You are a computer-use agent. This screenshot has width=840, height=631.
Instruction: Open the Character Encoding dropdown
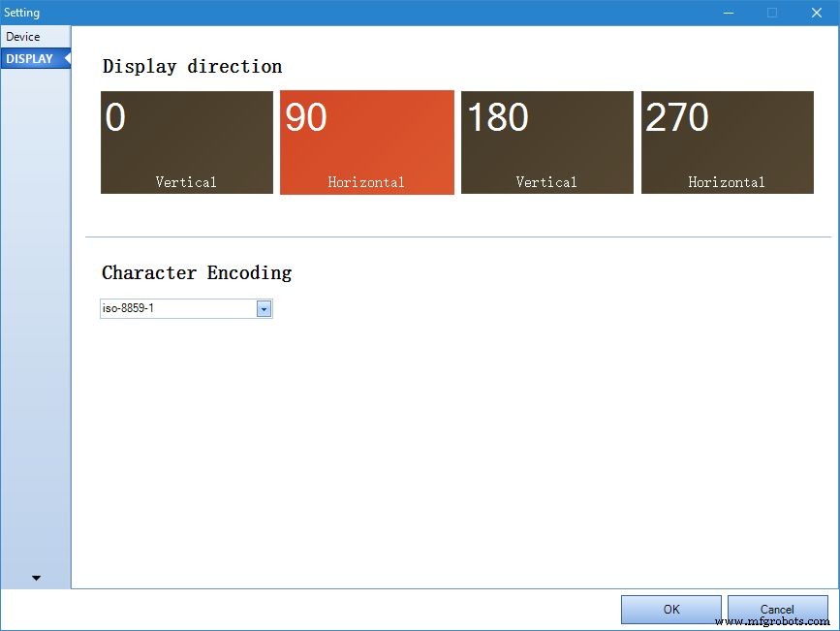point(264,308)
